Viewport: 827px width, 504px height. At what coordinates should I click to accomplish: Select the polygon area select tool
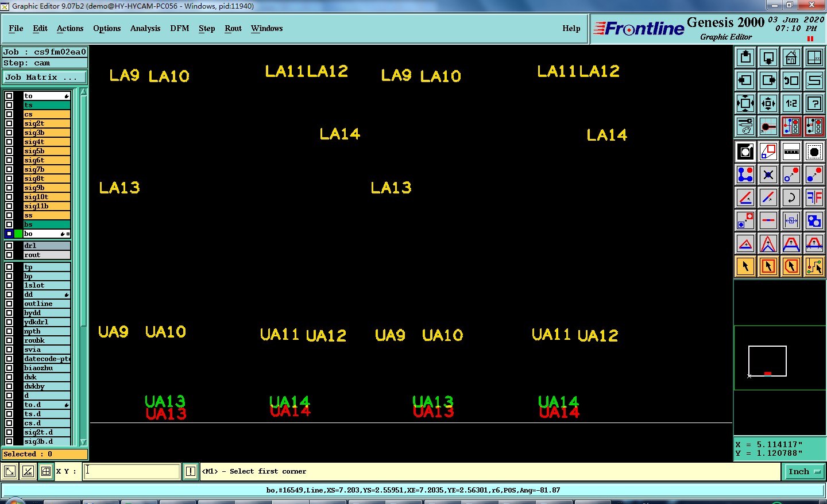(791, 266)
